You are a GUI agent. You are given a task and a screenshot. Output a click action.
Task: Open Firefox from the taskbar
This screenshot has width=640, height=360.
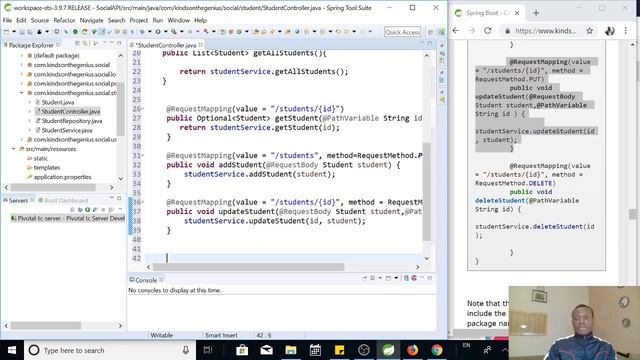click(412, 350)
